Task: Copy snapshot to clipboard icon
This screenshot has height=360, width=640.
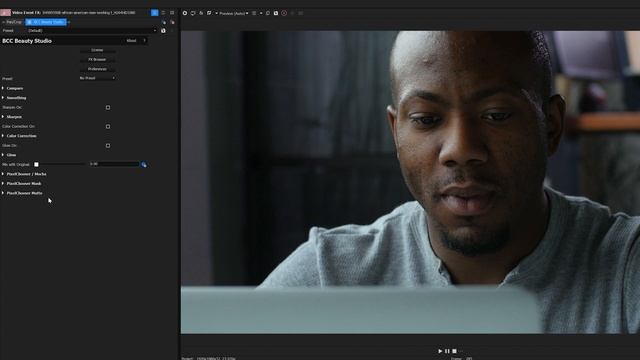Action: pyautogui.click(x=268, y=13)
